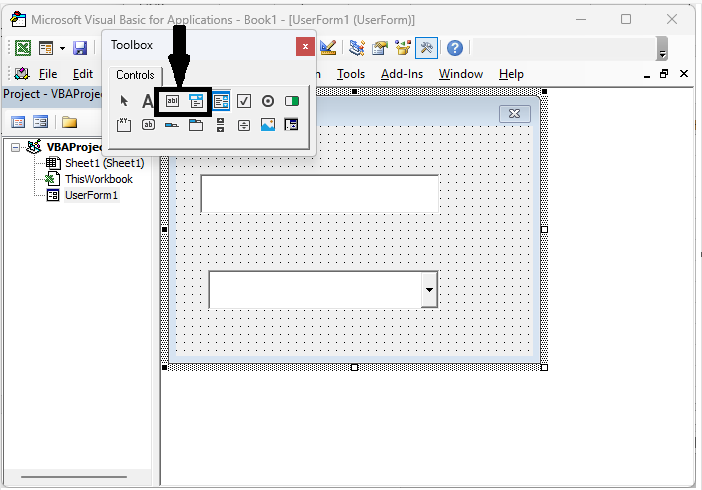The width and height of the screenshot is (702, 490).
Task: Open the Edit menu
Action: pyautogui.click(x=83, y=74)
